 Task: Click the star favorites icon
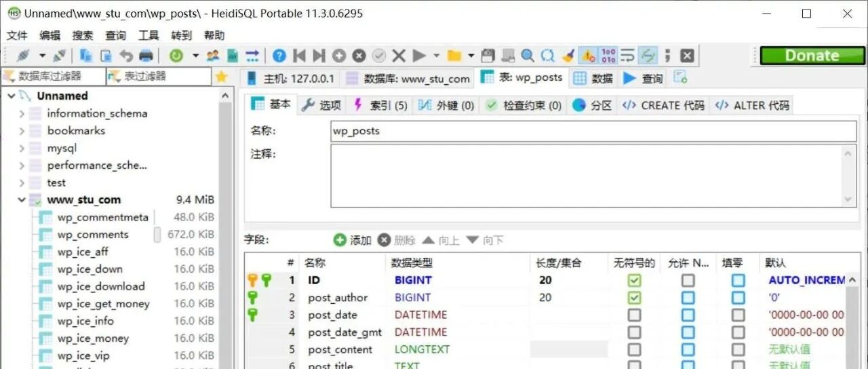(x=221, y=77)
